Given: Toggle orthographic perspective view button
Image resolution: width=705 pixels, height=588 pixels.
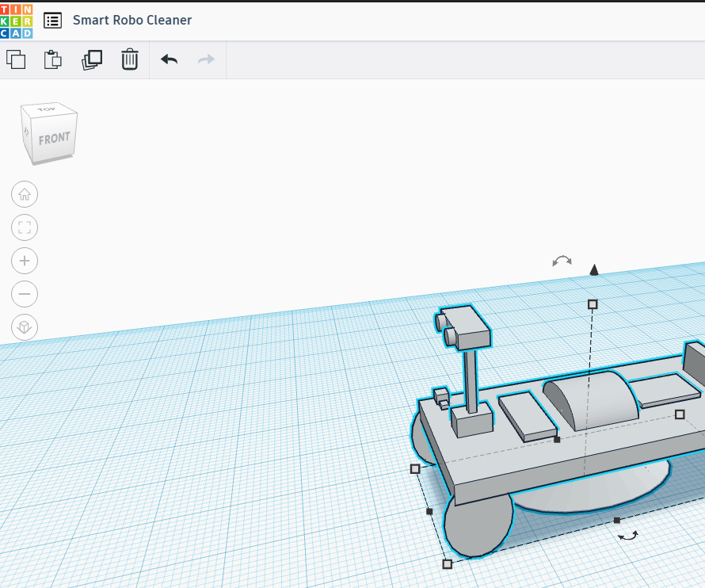Looking at the screenshot, I should click(x=25, y=327).
